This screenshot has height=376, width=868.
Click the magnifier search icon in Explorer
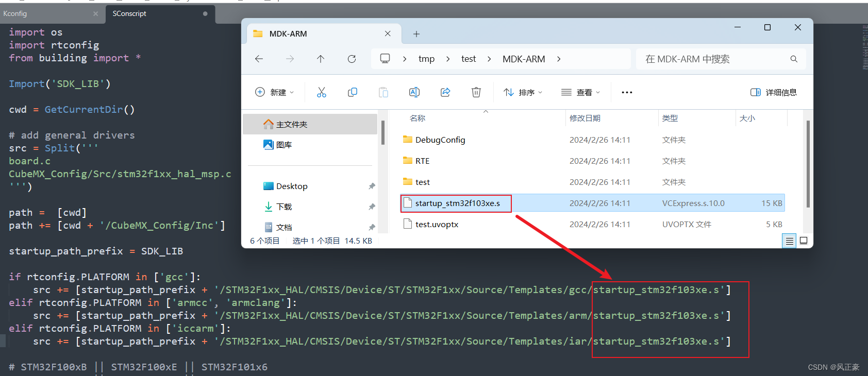(794, 59)
